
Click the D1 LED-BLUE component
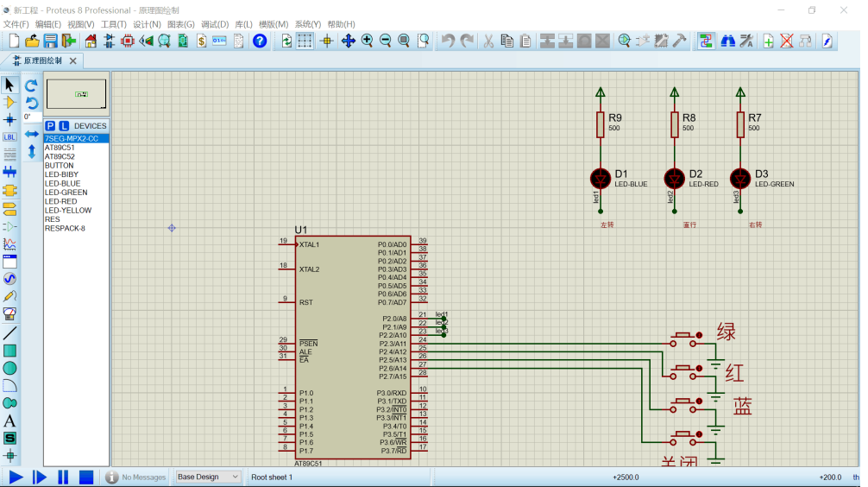[601, 179]
